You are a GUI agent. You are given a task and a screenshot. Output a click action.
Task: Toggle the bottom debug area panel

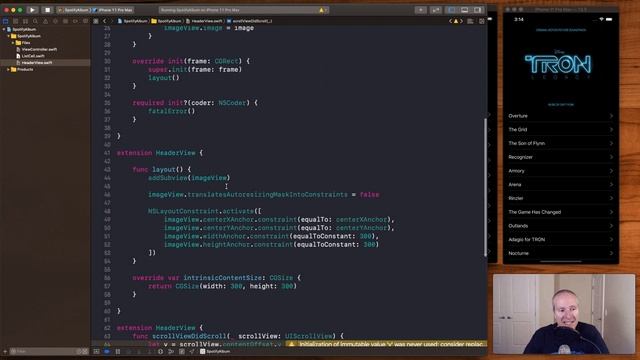tap(464, 10)
